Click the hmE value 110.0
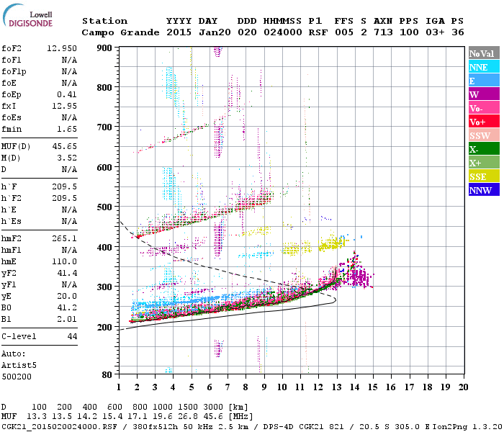Screen dimensions: 504x432 pos(64,261)
